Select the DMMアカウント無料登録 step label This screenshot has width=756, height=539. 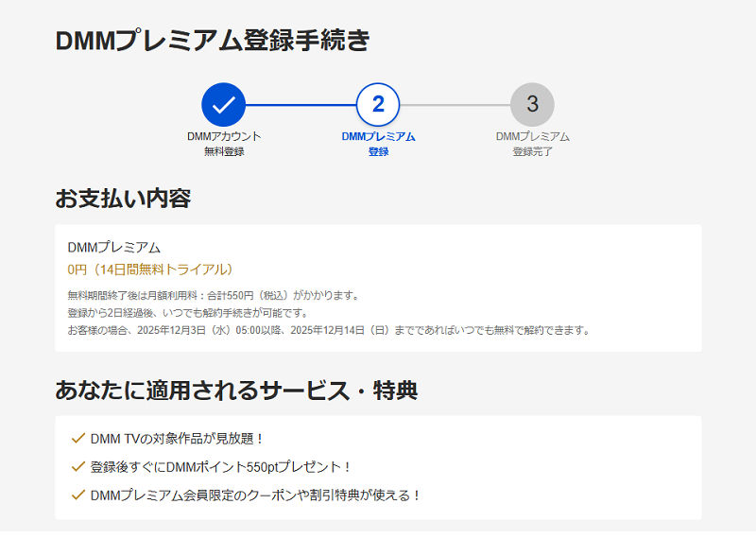224,144
